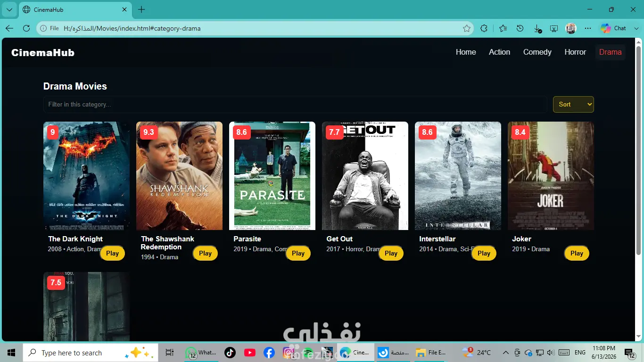The image size is (644, 362).
Task: Open Edge Settings and more menu
Action: click(x=587, y=28)
